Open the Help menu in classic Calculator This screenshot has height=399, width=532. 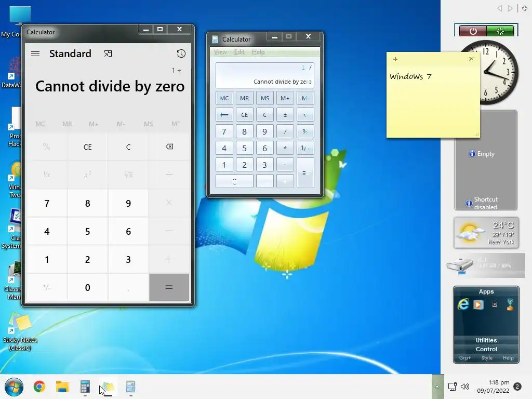pyautogui.click(x=258, y=52)
